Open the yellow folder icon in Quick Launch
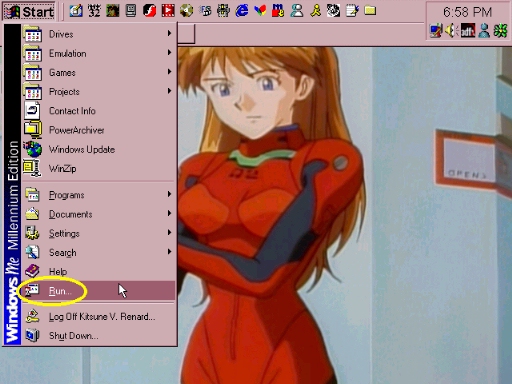512x384 pixels. coord(370,11)
